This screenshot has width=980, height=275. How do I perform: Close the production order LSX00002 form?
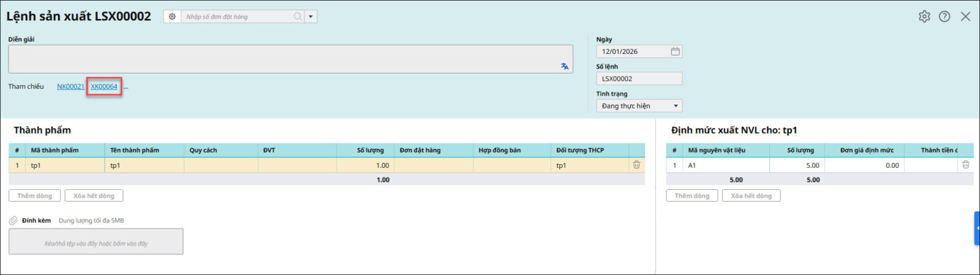[965, 17]
